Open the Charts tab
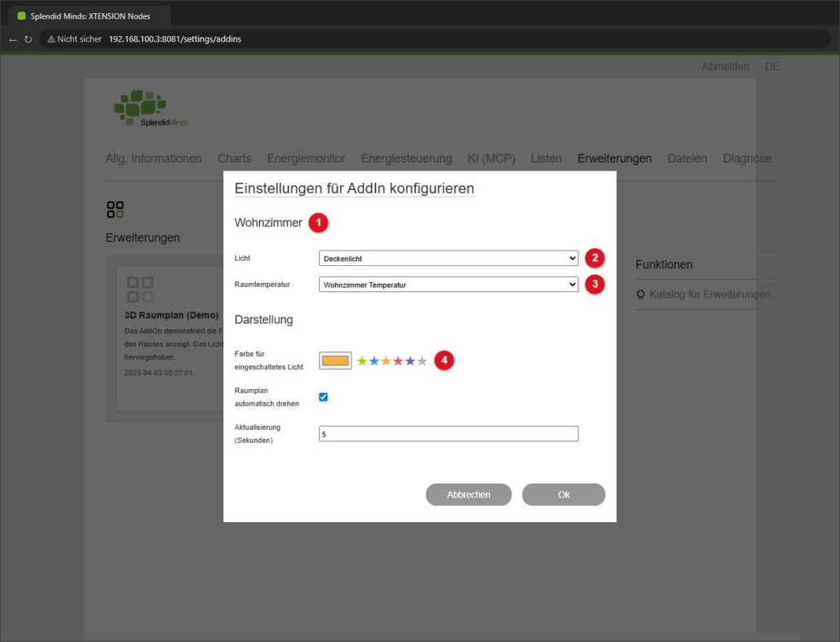This screenshot has height=642, width=840. (234, 158)
